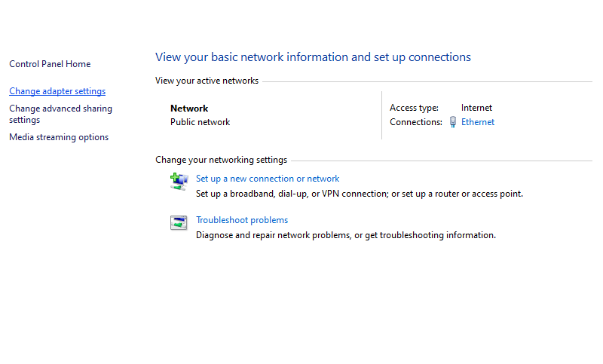Click the Change your networking settings header
The width and height of the screenshot is (603, 364).
tap(221, 160)
